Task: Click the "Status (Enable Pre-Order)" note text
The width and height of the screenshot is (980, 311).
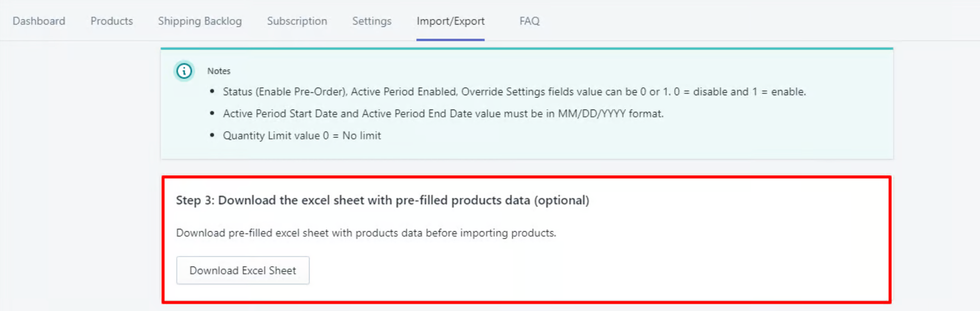Action: 285,92
